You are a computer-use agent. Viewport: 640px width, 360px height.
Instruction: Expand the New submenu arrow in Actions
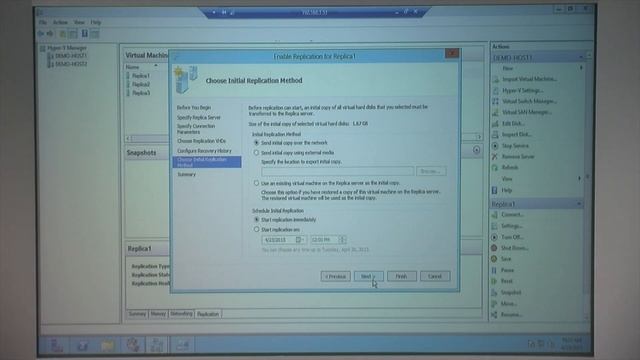581,69
